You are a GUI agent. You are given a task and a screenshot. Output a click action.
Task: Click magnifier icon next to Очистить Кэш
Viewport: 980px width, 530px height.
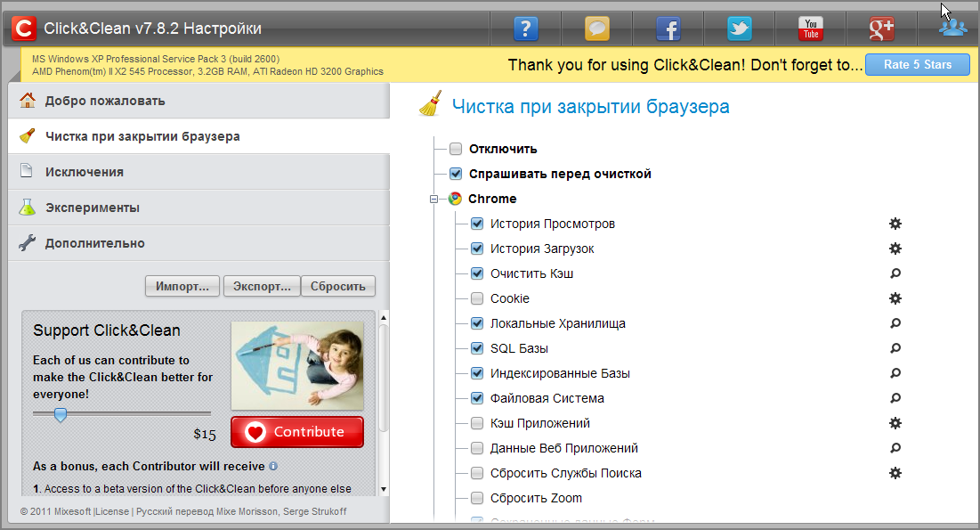(x=895, y=273)
